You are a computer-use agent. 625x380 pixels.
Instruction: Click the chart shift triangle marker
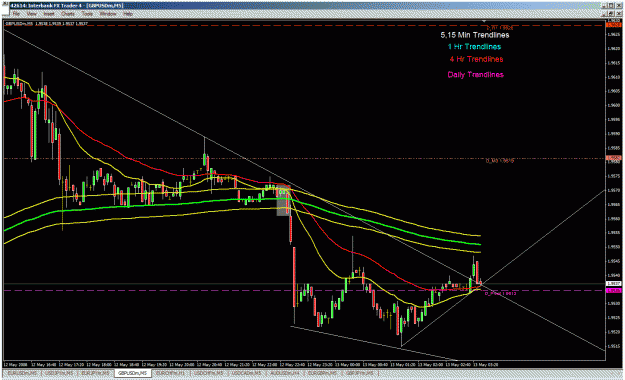(484, 21)
